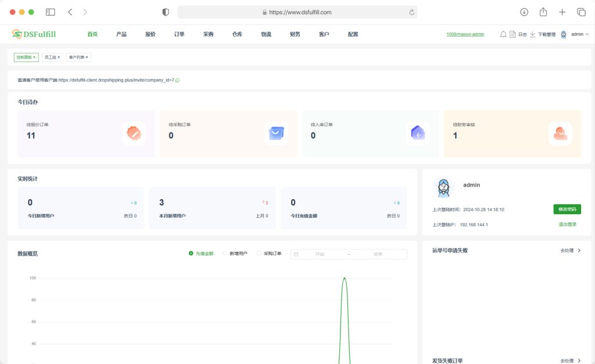595x364 pixels.
Task: Click the 待入库订单 warehouse icon
Action: (x=418, y=134)
